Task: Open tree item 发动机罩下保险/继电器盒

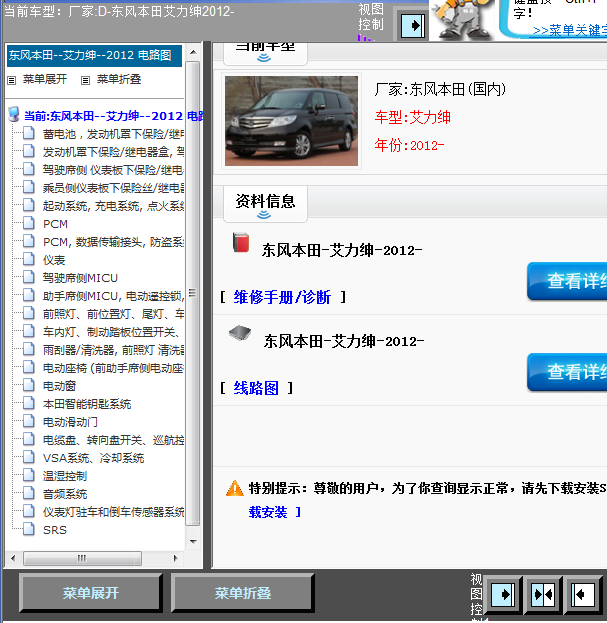Action: 113,152
